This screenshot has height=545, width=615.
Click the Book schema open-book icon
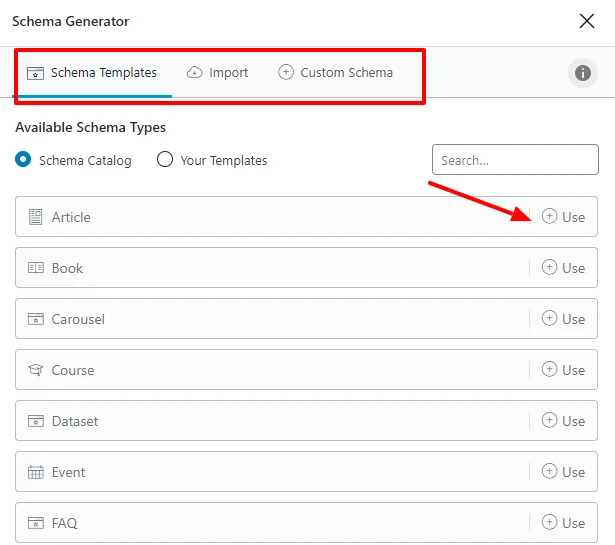pyautogui.click(x=36, y=268)
